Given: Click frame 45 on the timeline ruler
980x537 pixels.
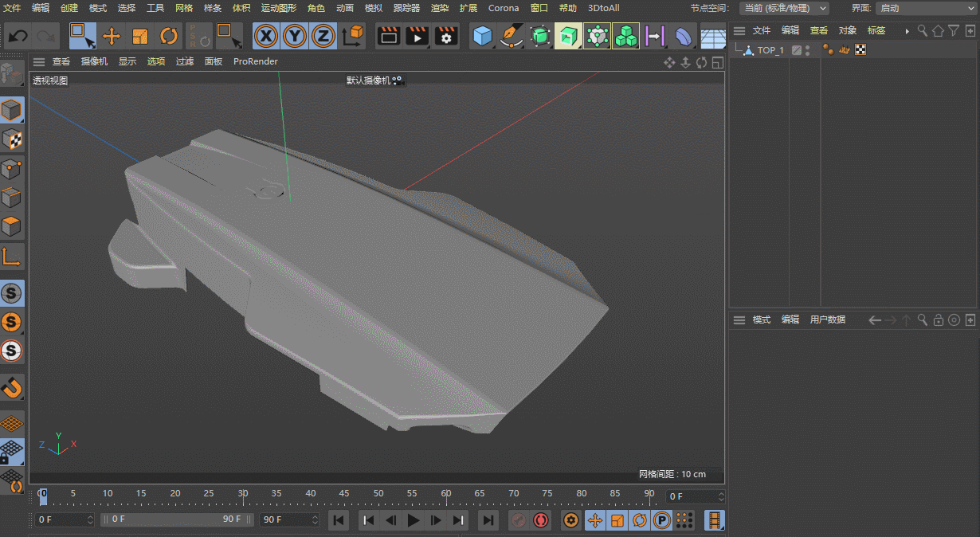Looking at the screenshot, I should (345, 496).
